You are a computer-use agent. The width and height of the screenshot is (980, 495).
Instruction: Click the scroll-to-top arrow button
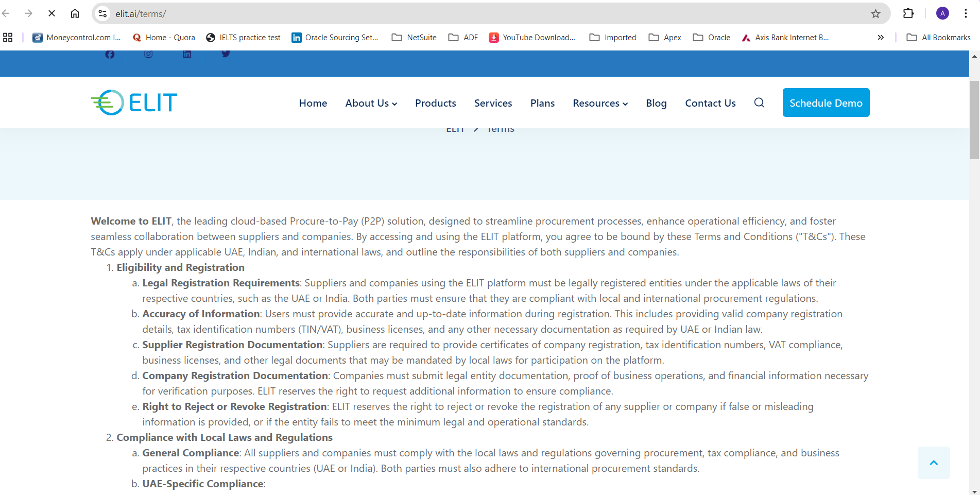coord(934,463)
